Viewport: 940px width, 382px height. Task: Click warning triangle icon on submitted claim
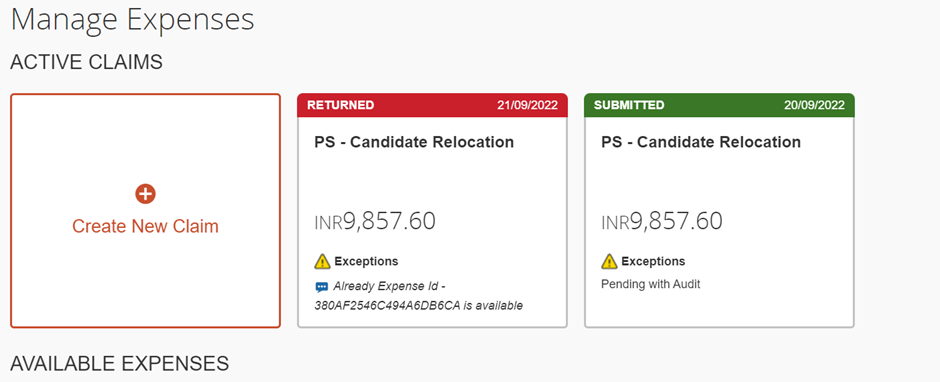tap(609, 261)
